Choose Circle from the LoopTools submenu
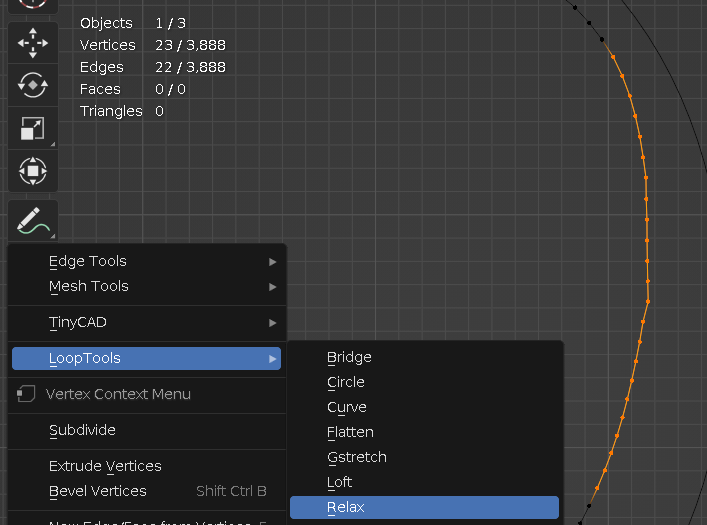The width and height of the screenshot is (707, 525). (x=346, y=382)
